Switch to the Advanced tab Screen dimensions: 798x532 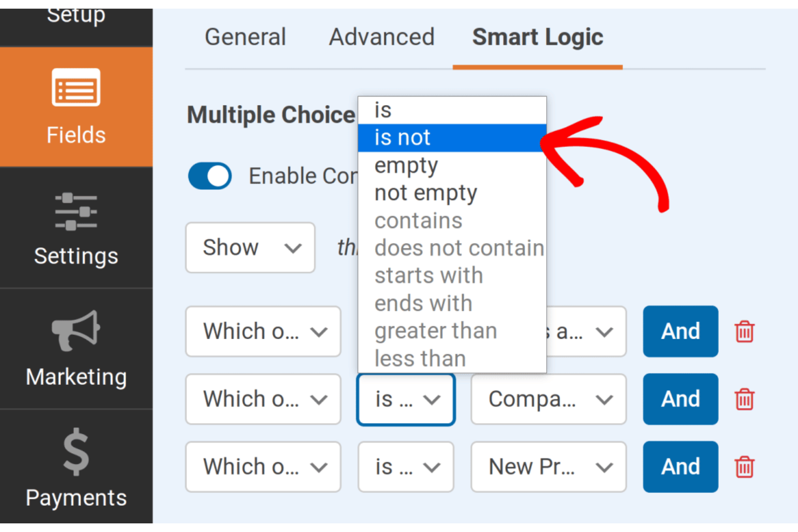pyautogui.click(x=381, y=37)
